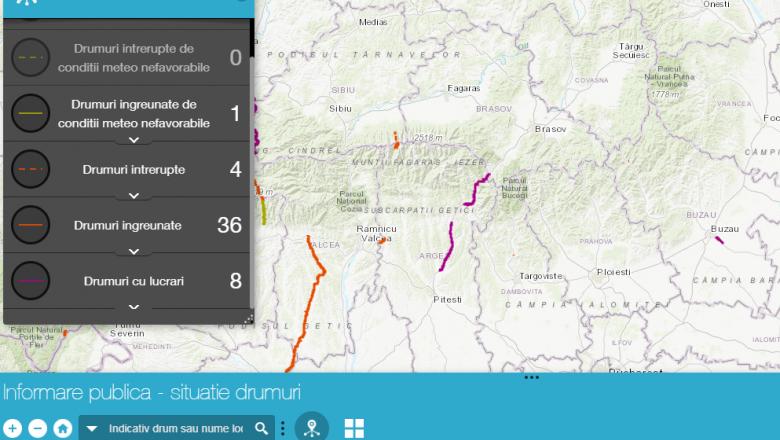Viewport: 780px width, 440px height.
Task: Open the four-squares grid widget
Action: click(x=354, y=428)
